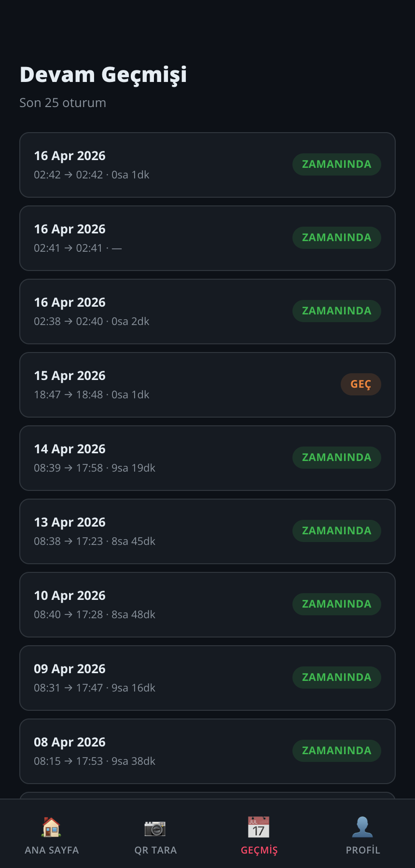Viewport: 415px width, 868px height.
Task: Click ZAMANINDA badge on 14 Apr 2026 session
Action: pos(336,458)
